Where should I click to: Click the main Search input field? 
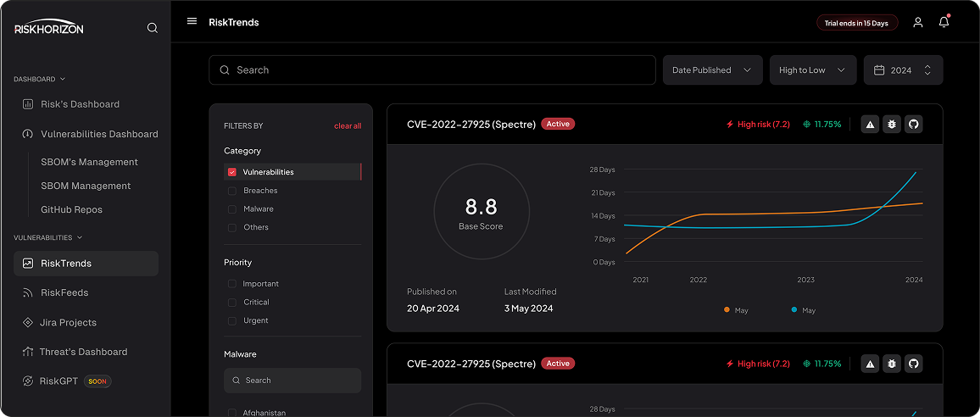[432, 70]
